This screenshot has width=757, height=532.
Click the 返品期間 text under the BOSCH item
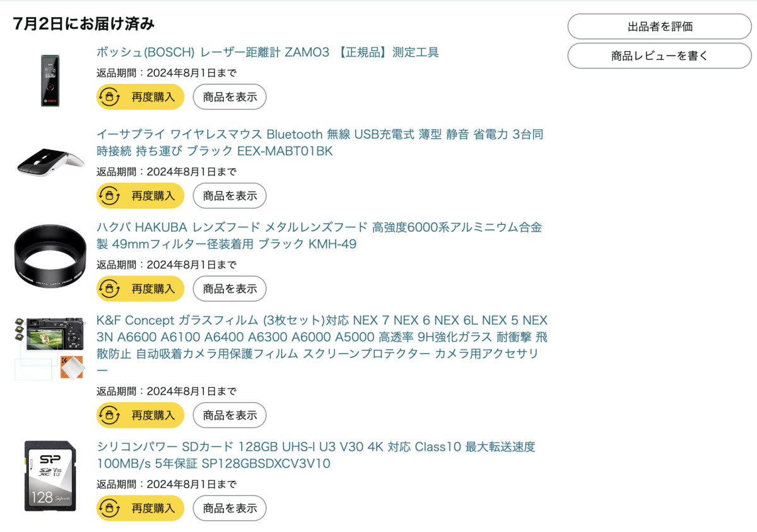pyautogui.click(x=167, y=72)
